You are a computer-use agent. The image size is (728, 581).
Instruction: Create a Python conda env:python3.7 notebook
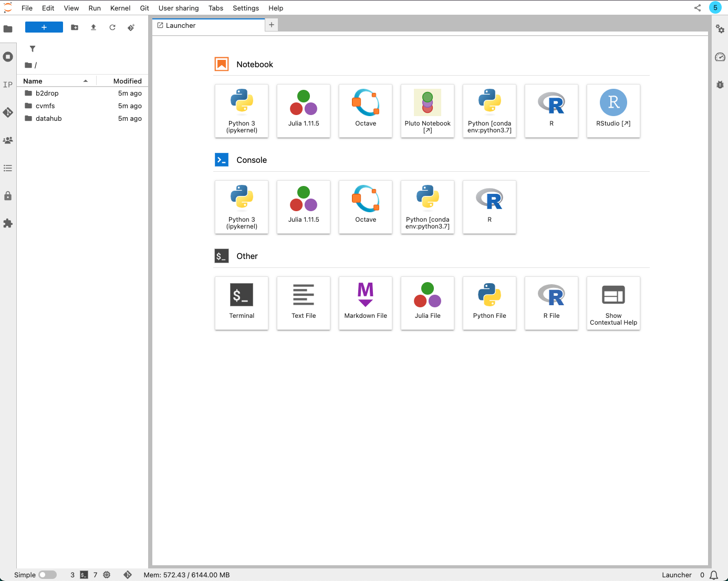(490, 111)
